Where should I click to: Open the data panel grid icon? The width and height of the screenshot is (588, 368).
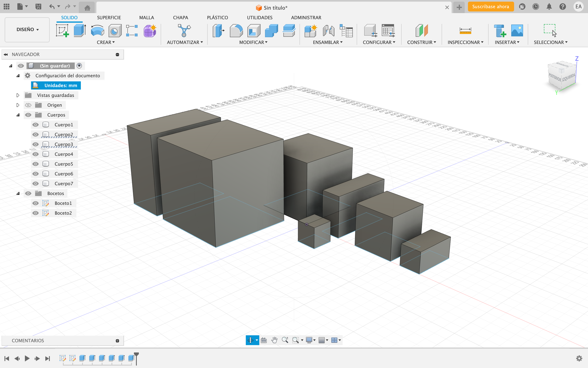click(7, 7)
